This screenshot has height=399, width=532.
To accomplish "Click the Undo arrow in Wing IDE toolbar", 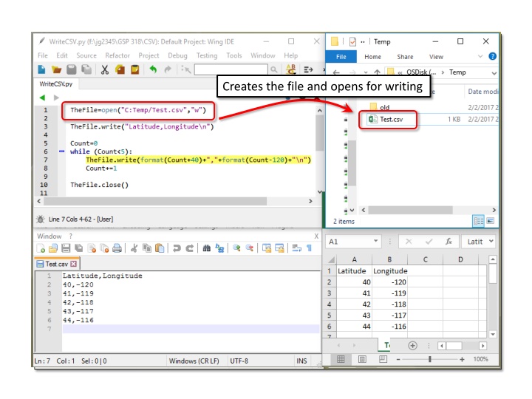I will 153,69.
